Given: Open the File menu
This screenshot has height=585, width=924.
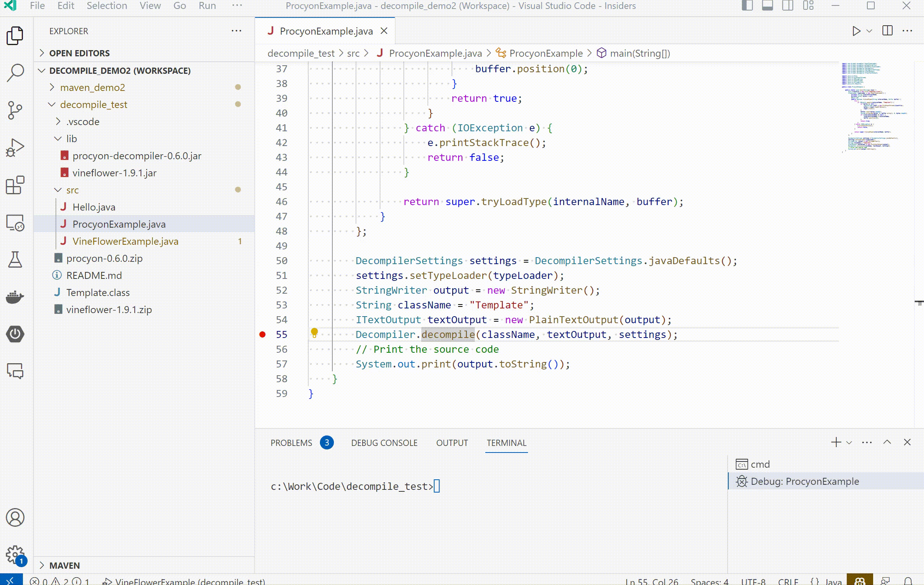Looking at the screenshot, I should (x=37, y=6).
